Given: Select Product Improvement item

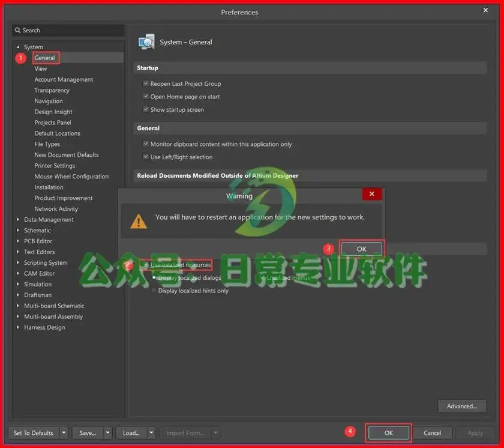Looking at the screenshot, I should tap(64, 198).
